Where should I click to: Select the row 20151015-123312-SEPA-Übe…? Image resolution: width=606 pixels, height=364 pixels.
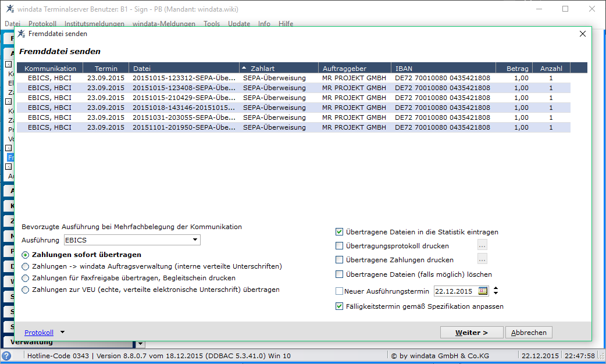(x=294, y=78)
